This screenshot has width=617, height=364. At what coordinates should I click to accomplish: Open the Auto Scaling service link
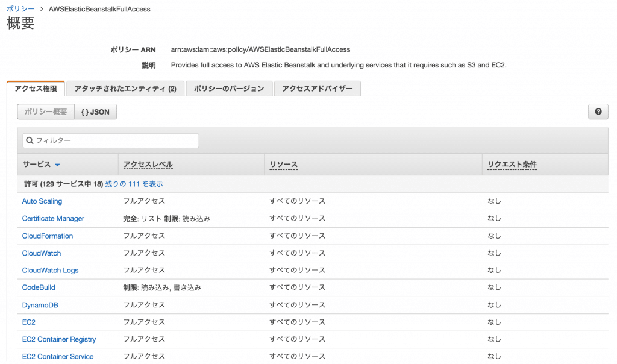point(42,201)
